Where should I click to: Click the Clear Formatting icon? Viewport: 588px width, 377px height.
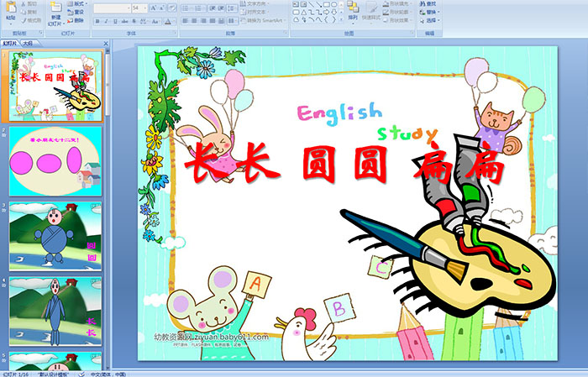point(171,8)
